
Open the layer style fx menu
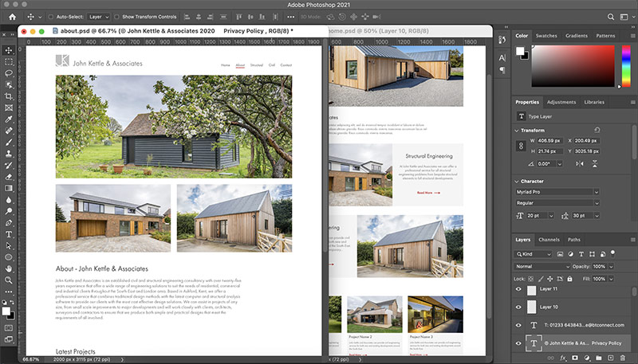[x=563, y=358]
